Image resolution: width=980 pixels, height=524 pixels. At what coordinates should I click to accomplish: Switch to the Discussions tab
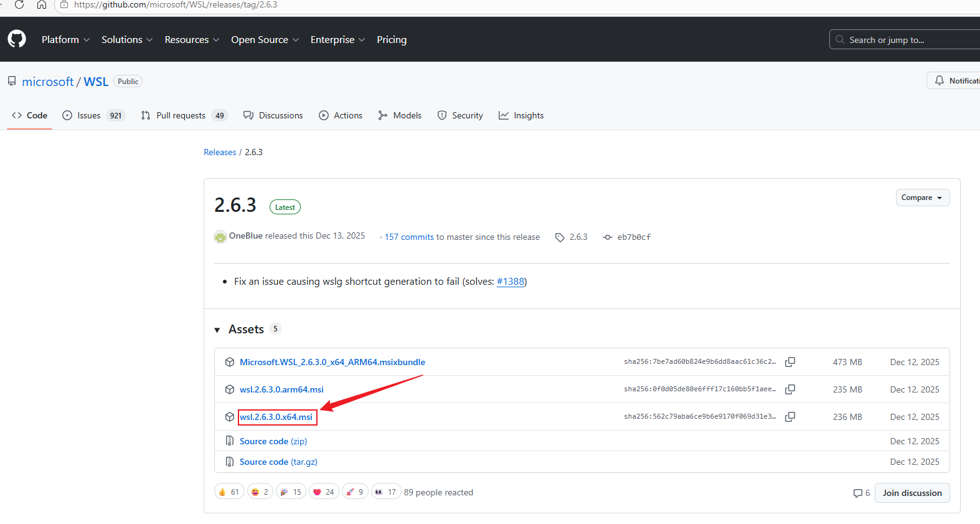click(273, 115)
